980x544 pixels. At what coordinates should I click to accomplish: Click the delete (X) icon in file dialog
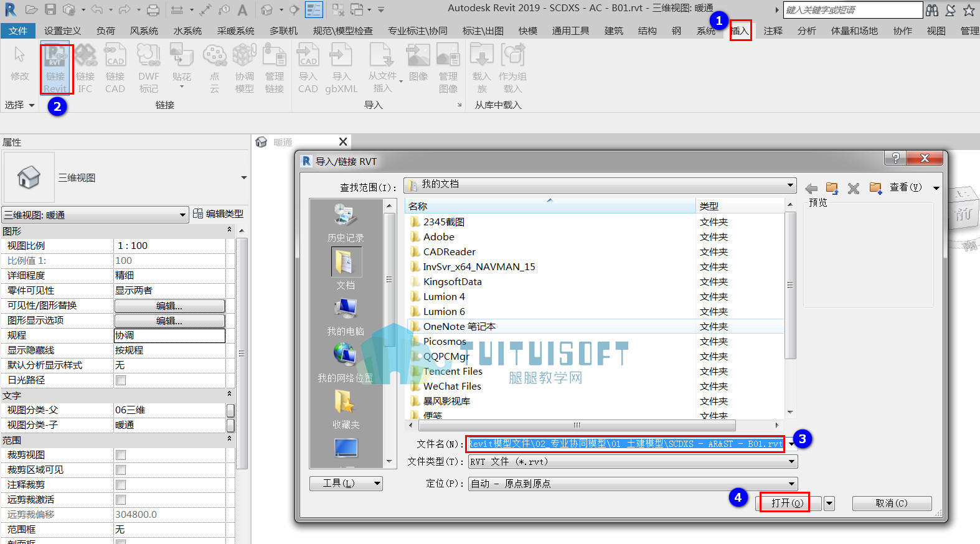tap(854, 188)
